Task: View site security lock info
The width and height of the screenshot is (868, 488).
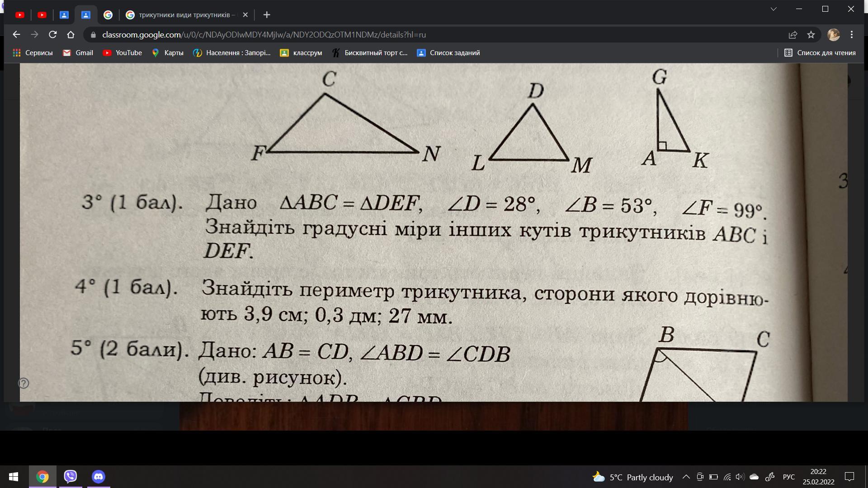Action: 93,35
